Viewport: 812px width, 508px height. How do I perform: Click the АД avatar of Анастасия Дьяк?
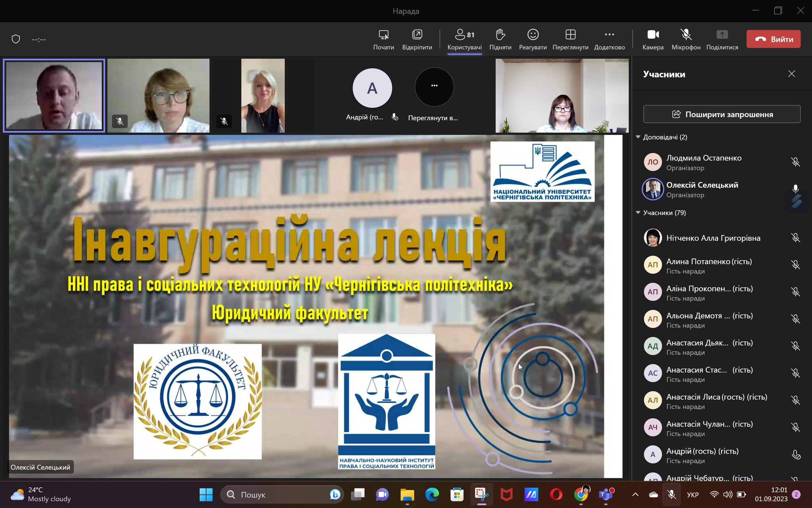(653, 346)
